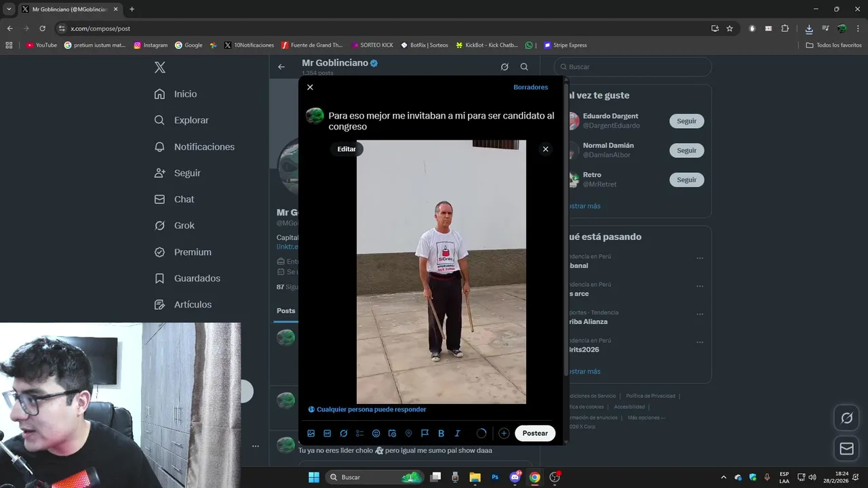
Task: Add content flag to the post
Action: [x=425, y=433]
